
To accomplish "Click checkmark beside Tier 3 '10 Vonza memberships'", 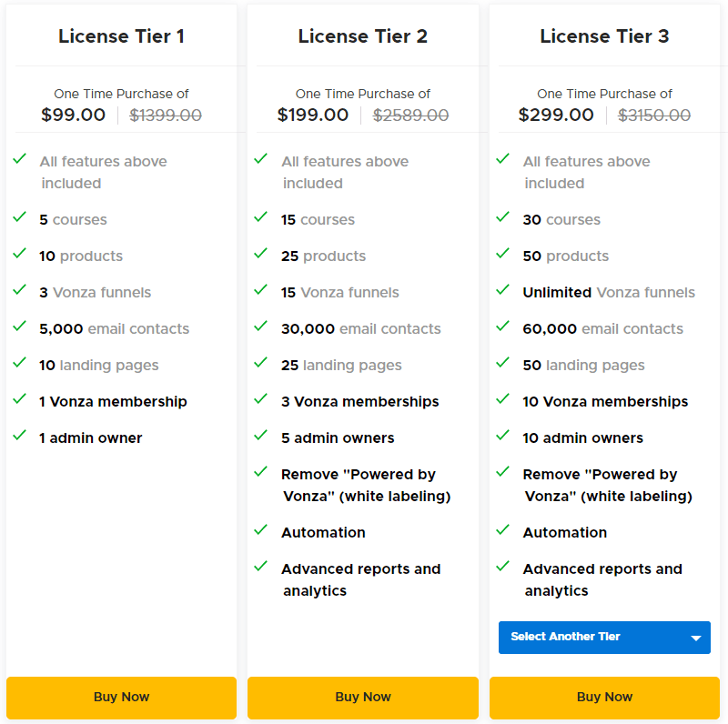I will (502, 399).
